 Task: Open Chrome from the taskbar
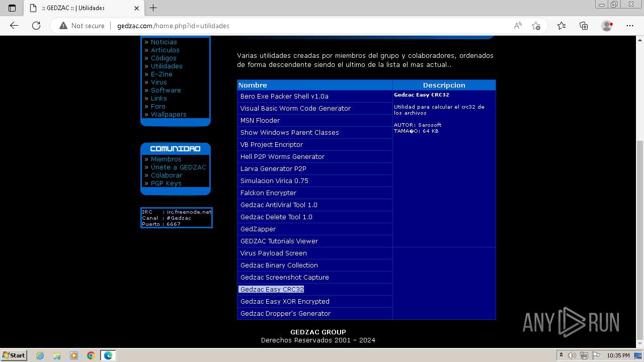point(91,355)
